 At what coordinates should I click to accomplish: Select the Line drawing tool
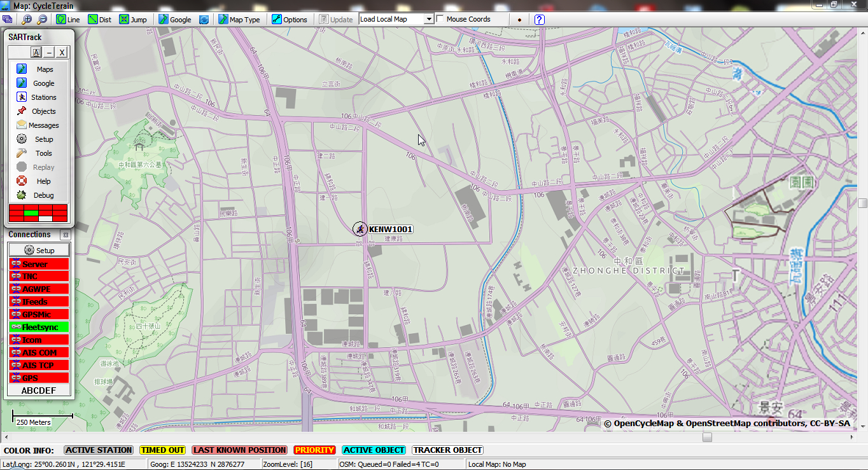[68, 20]
